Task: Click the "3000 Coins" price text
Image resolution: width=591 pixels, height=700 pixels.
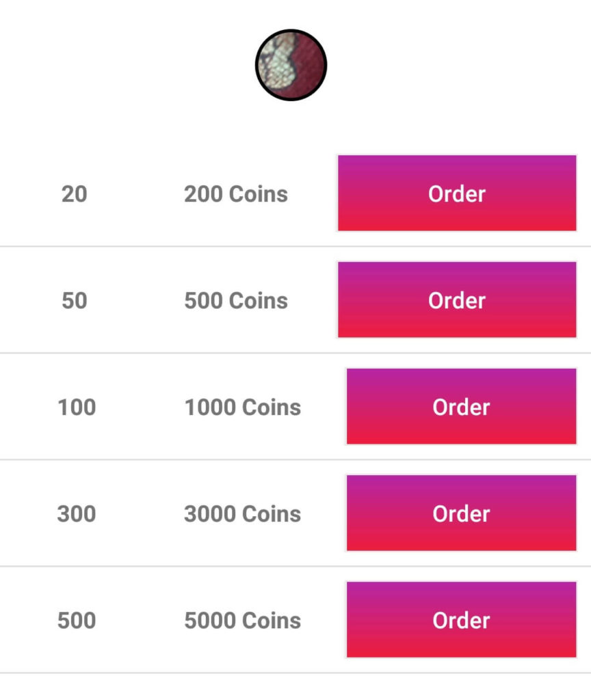Action: pos(243,514)
